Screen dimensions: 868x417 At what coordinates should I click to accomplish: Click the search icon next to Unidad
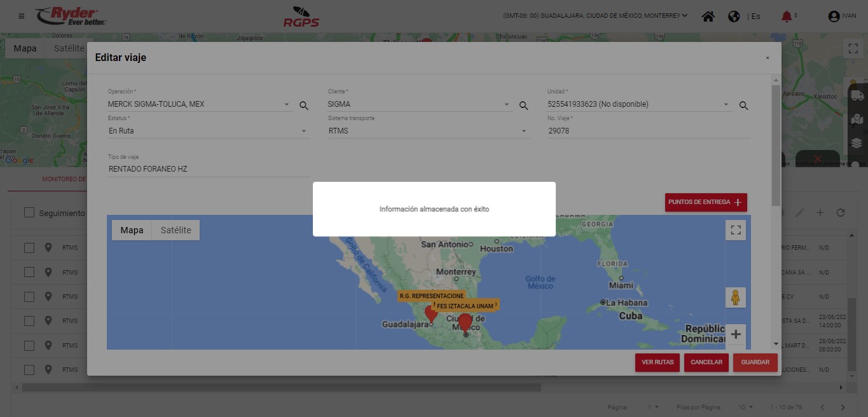pos(743,106)
